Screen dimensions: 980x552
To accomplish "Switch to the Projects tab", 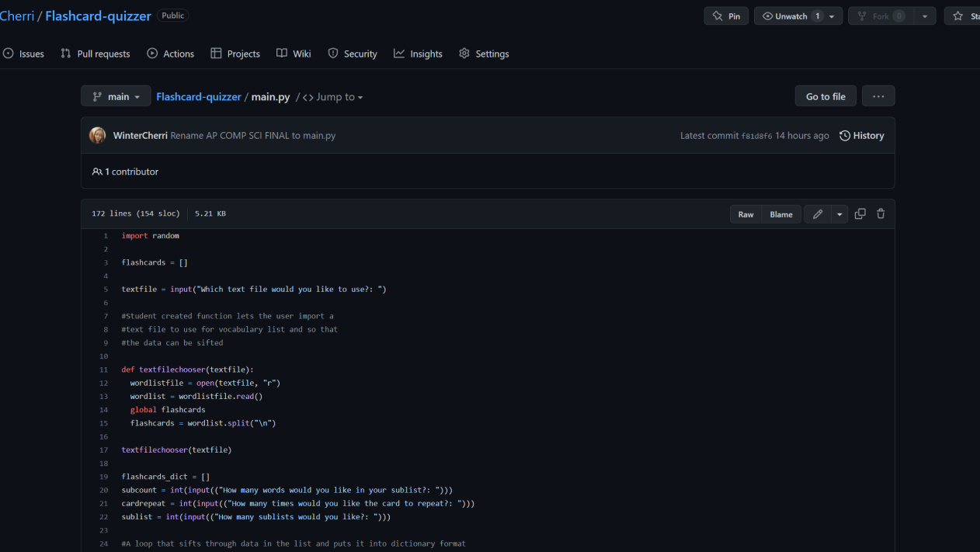I will [x=235, y=54].
